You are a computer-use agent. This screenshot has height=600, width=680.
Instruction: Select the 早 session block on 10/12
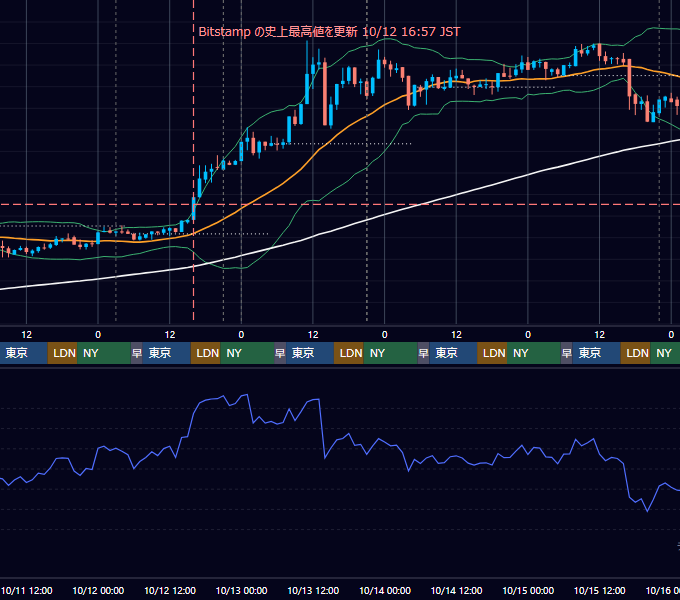137,353
